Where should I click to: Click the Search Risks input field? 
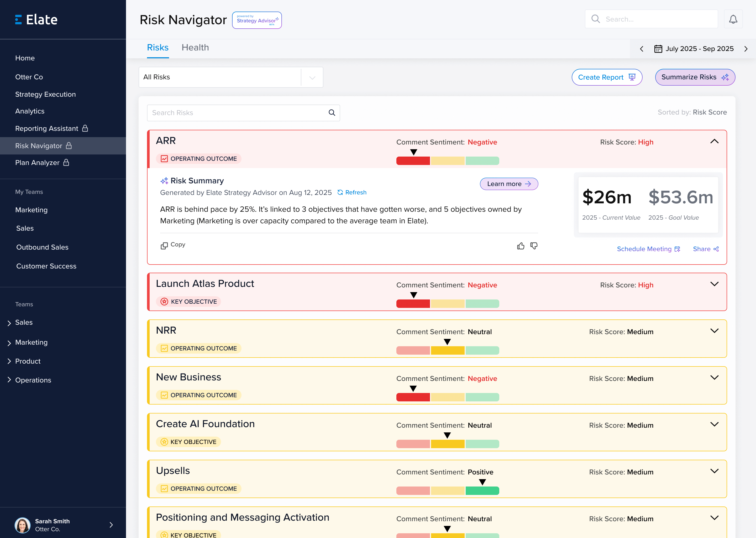[237, 113]
